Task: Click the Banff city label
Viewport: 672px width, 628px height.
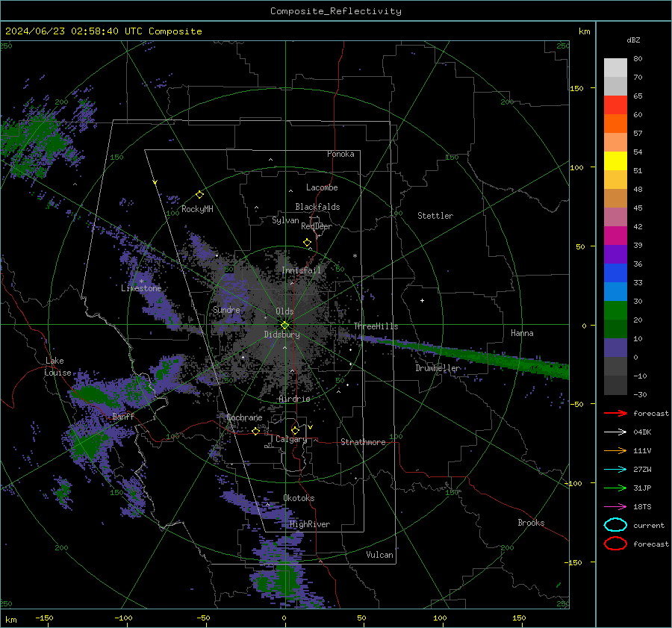Action: (123, 416)
